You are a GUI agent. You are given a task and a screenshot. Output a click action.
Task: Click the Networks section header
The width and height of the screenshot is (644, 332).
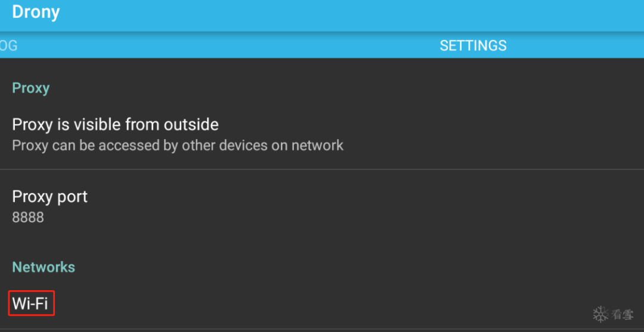pos(44,267)
